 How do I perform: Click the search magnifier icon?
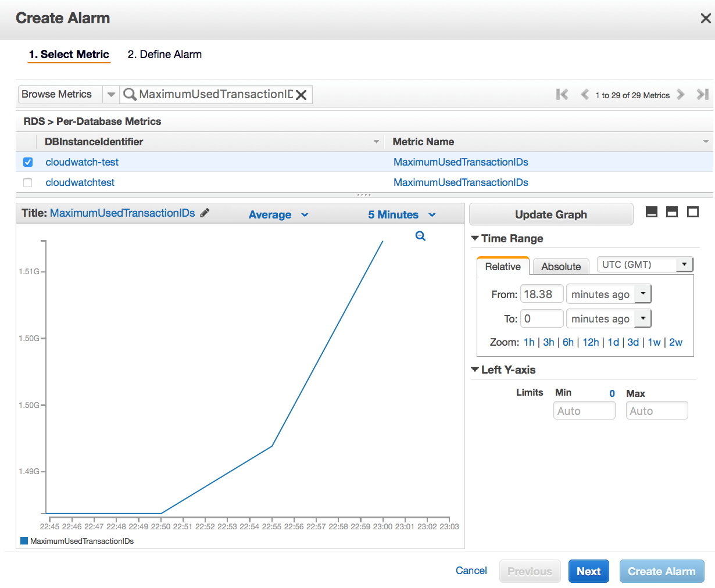[130, 94]
